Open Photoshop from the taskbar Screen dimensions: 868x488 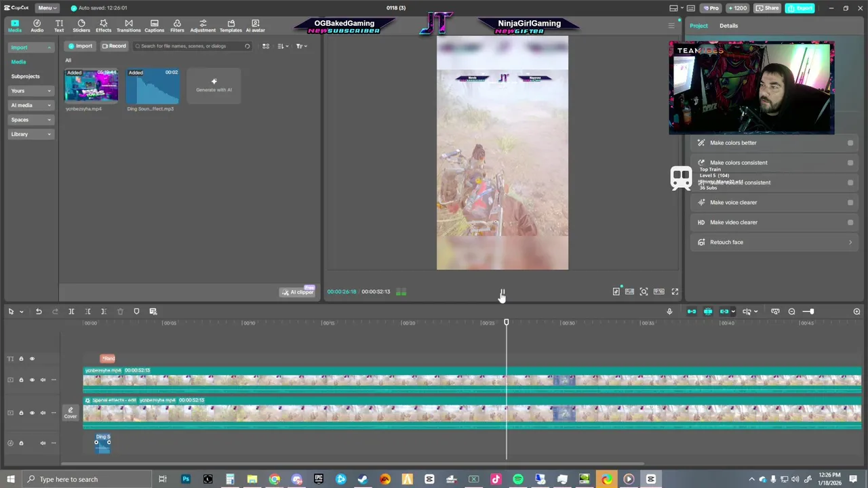click(x=186, y=479)
